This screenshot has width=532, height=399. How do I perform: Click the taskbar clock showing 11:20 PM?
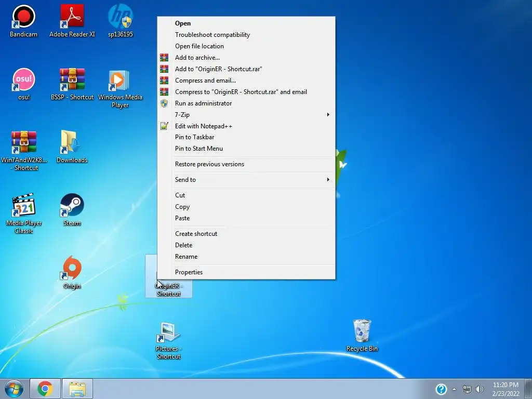coord(506,389)
